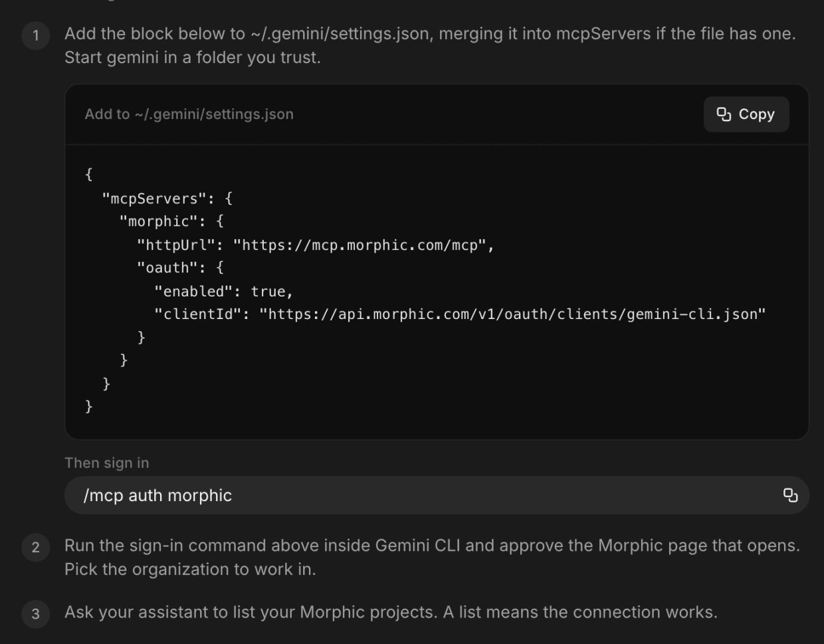This screenshot has height=644, width=824.
Task: Click the "mcpServers" key in code
Action: (x=154, y=199)
